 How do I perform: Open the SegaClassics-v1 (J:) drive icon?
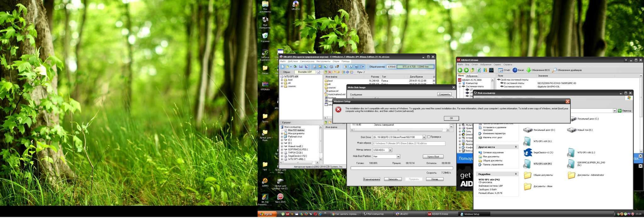528,153
